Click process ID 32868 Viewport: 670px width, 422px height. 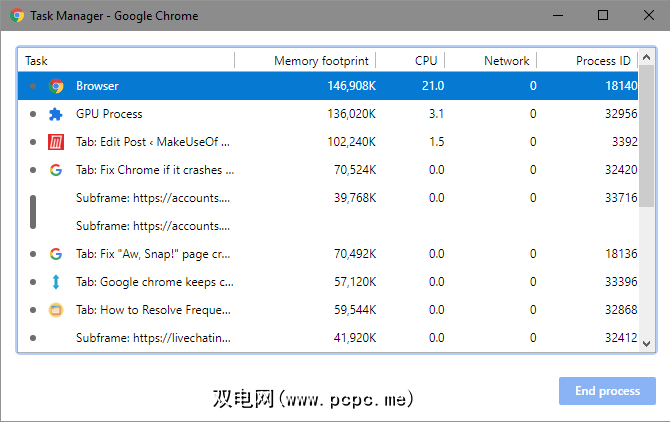point(621,310)
